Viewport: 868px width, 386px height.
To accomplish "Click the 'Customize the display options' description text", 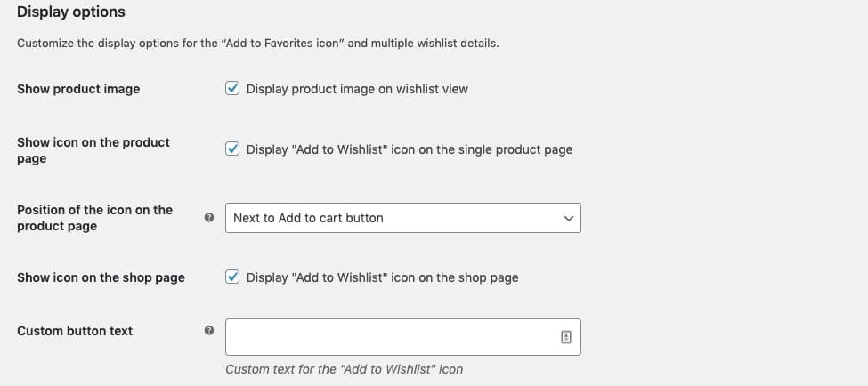I will point(257,43).
